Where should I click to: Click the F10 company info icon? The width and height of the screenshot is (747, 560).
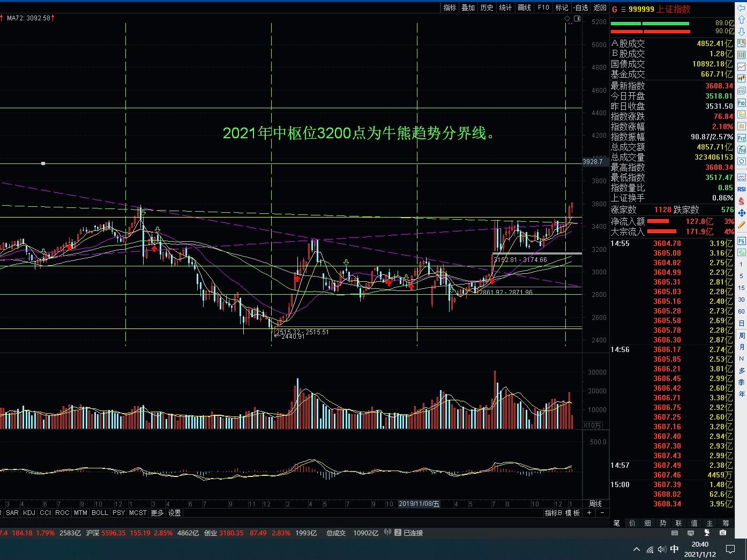pyautogui.click(x=742, y=102)
